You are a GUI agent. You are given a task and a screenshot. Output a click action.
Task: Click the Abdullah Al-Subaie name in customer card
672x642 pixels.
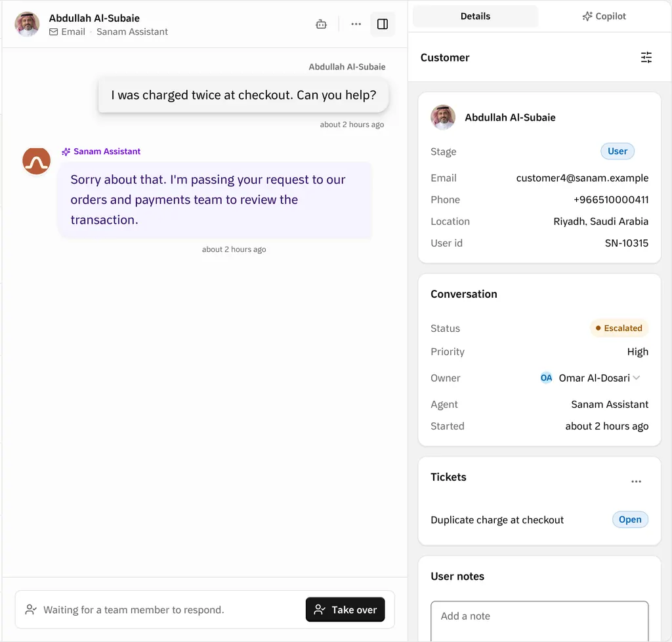click(510, 117)
